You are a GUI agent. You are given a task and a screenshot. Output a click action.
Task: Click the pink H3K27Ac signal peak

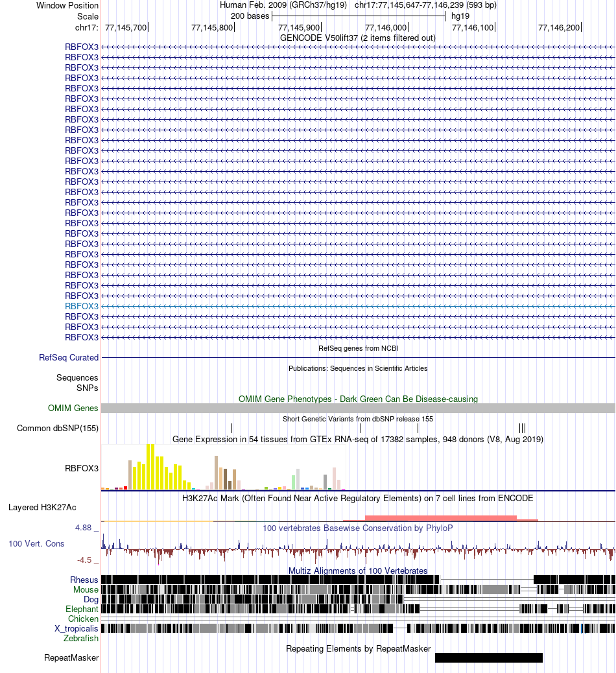(440, 518)
